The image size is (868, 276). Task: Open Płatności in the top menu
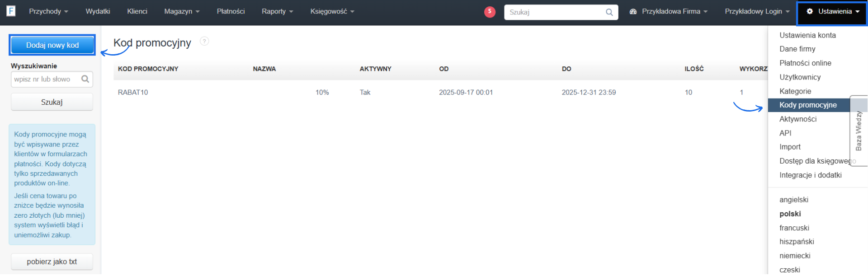click(x=231, y=11)
